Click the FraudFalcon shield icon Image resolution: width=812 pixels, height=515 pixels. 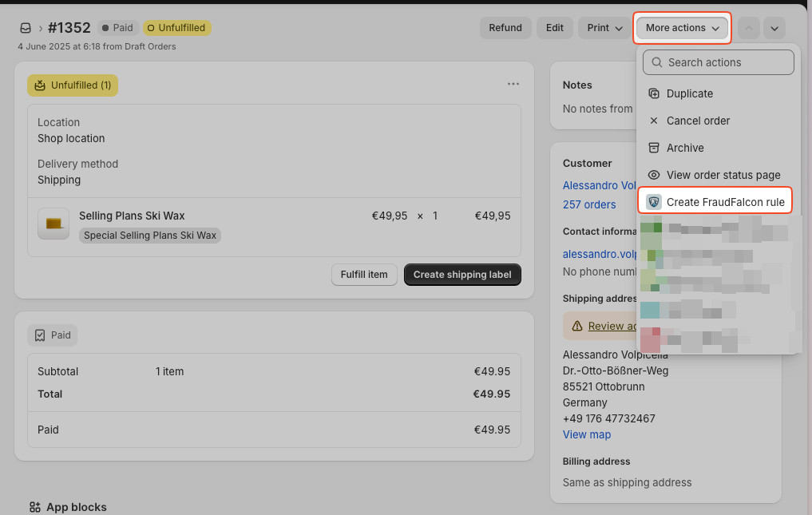[x=654, y=202]
